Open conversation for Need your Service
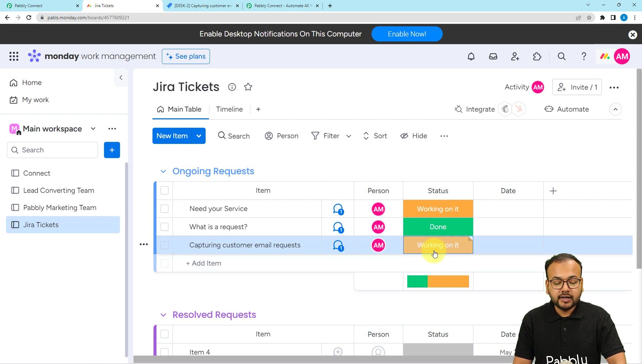642x364 pixels. coord(338,209)
